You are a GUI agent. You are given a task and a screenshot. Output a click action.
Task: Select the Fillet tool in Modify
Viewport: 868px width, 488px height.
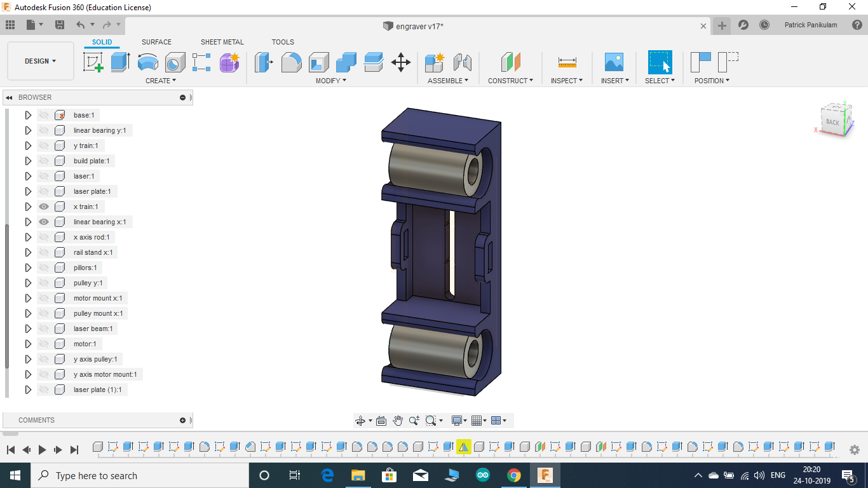291,62
